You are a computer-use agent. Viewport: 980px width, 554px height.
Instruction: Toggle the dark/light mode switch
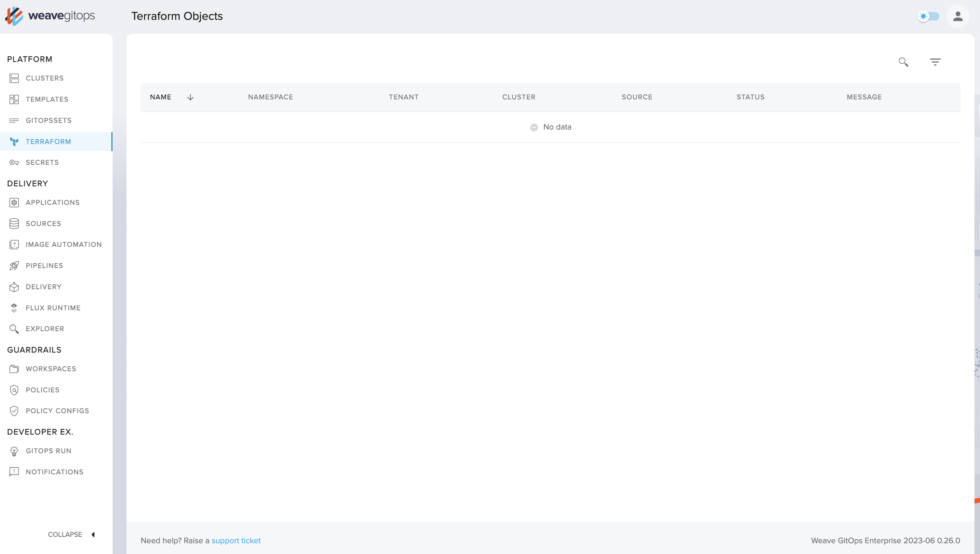(x=929, y=16)
